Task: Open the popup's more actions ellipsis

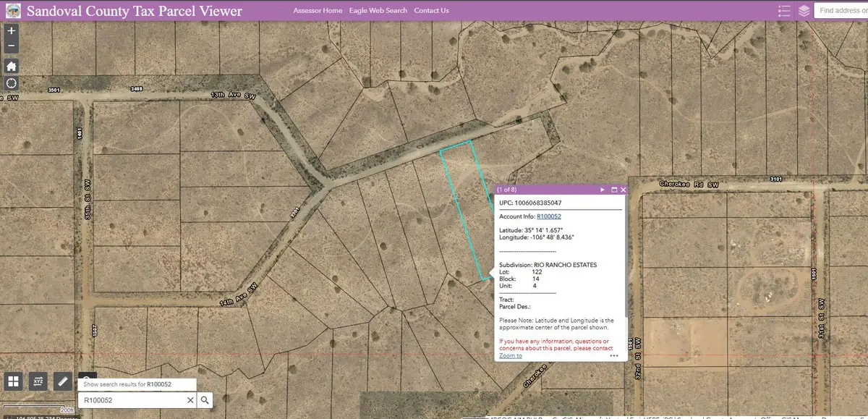Action: point(613,355)
